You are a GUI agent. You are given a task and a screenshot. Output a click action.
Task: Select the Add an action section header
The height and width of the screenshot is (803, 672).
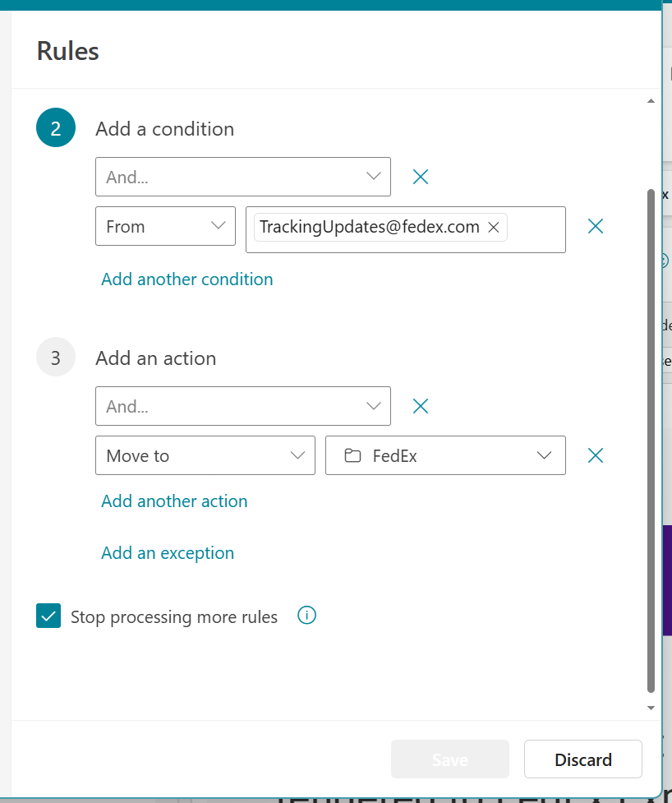tap(155, 358)
